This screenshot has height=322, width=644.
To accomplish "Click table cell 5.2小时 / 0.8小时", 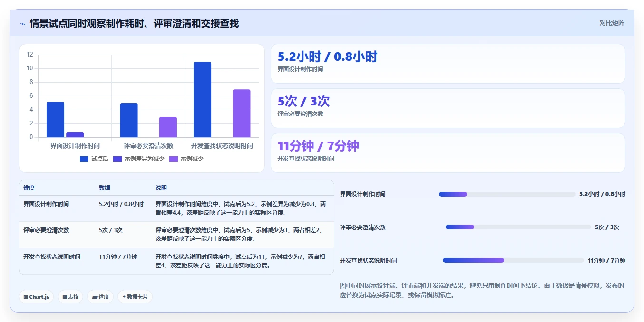I will point(121,204).
